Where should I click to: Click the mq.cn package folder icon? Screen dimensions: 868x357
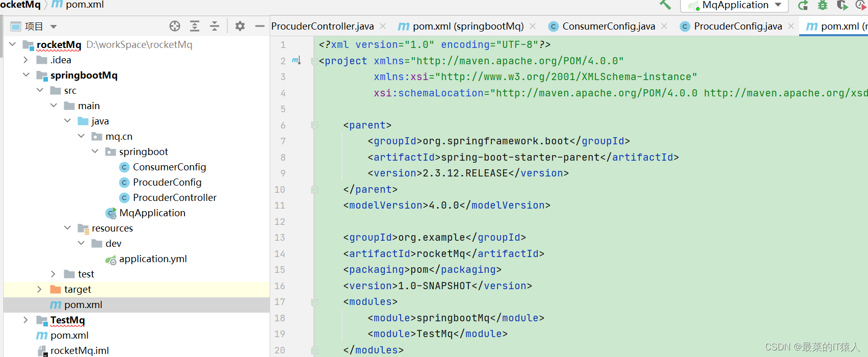pos(97,136)
